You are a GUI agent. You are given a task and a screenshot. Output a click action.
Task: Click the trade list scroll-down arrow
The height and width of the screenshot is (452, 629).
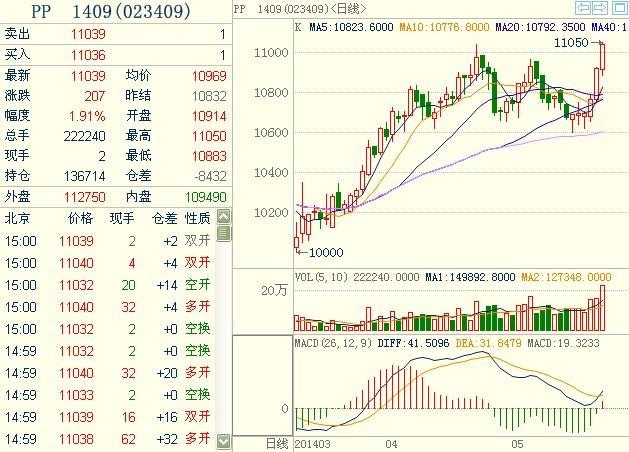(x=224, y=441)
